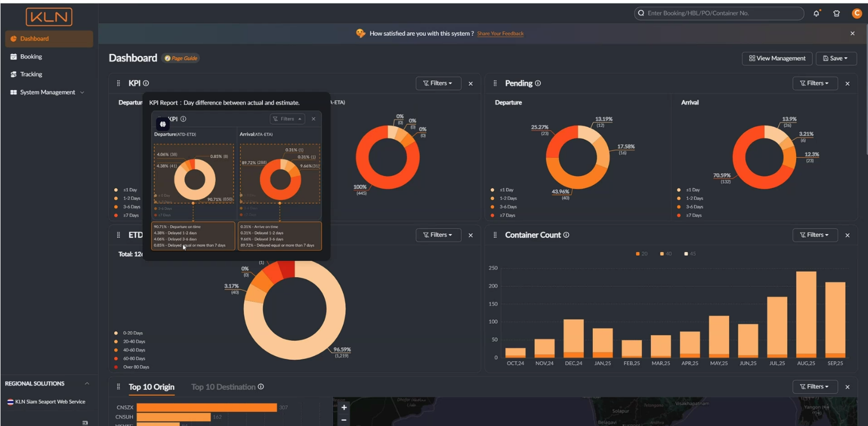Click the map zoom in plus button
Viewport: 868px width, 426px height.
pyautogui.click(x=344, y=407)
